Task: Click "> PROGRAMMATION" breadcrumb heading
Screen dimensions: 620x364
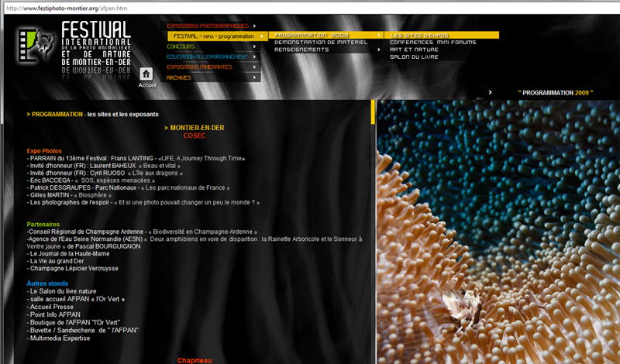Action: click(x=54, y=114)
